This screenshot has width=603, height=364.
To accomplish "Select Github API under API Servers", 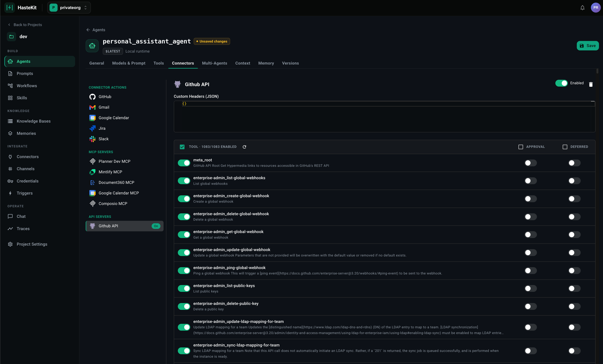I will pyautogui.click(x=125, y=226).
